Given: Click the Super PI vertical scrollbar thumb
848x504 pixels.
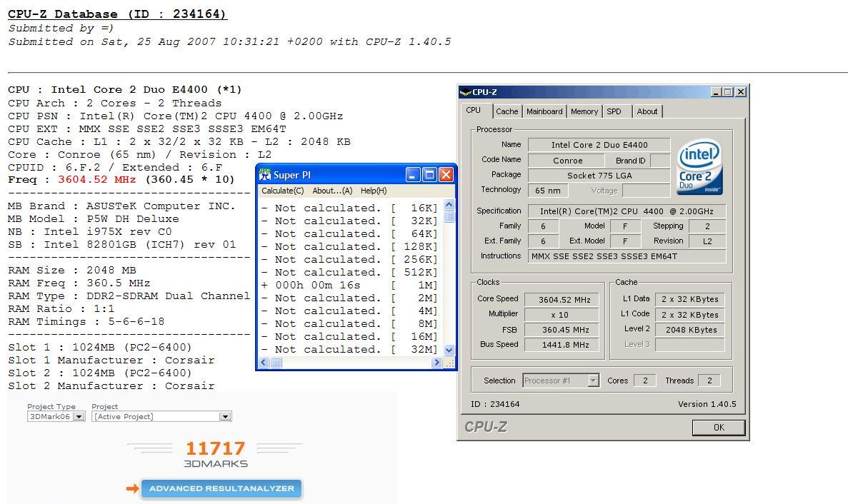Looking at the screenshot, I should point(449,216).
